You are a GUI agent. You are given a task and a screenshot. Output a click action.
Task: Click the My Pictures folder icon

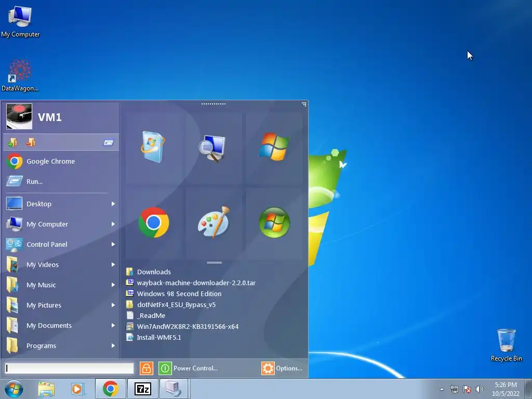point(13,305)
